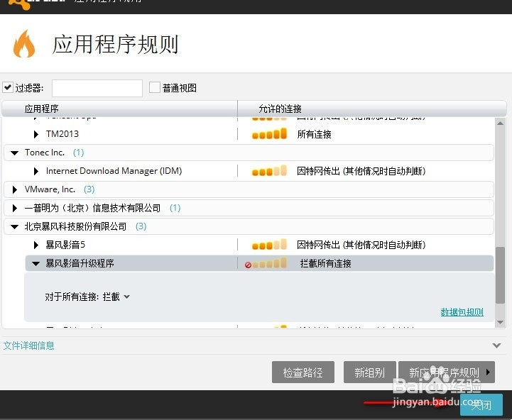Toggle the 过滤器 checkbox
The height and width of the screenshot is (420, 512).
point(8,87)
